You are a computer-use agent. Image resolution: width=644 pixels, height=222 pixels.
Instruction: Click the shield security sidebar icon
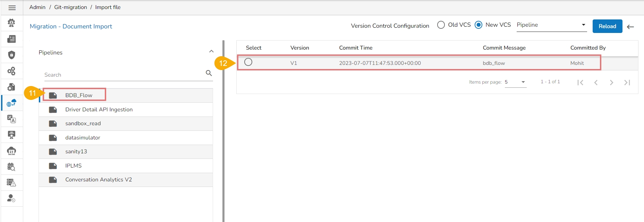tap(11, 55)
